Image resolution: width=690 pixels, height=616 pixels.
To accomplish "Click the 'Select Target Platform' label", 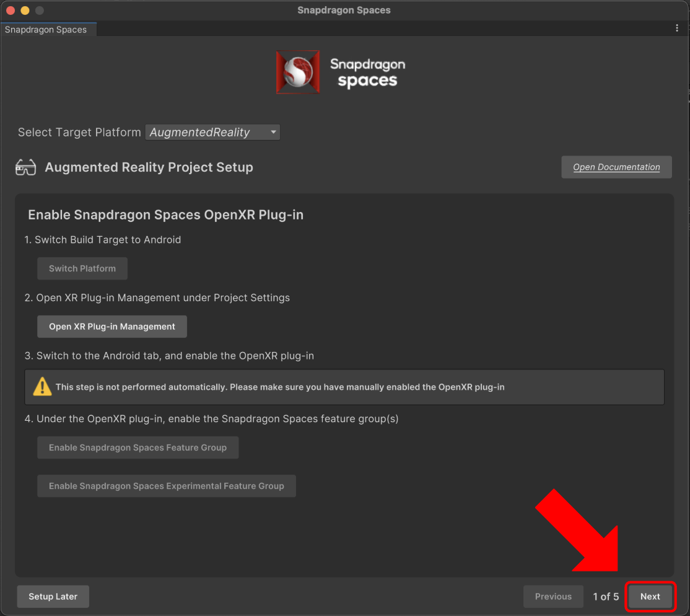I will (79, 132).
